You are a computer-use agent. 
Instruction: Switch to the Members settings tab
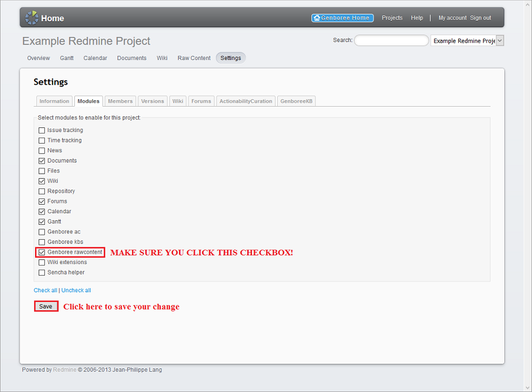click(120, 101)
